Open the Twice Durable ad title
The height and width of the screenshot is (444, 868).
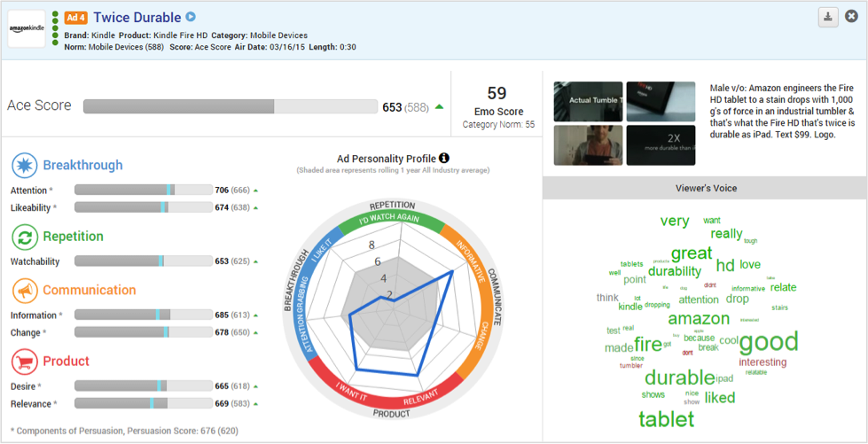coord(137,17)
